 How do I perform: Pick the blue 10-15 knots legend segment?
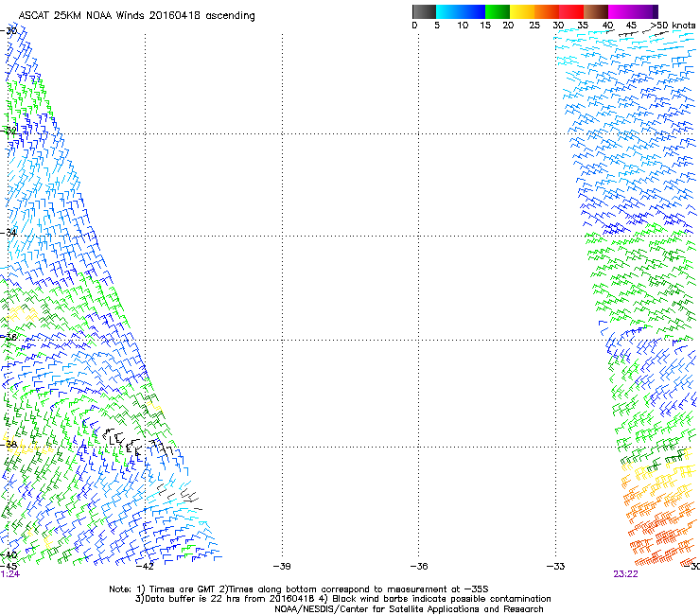coord(473,11)
